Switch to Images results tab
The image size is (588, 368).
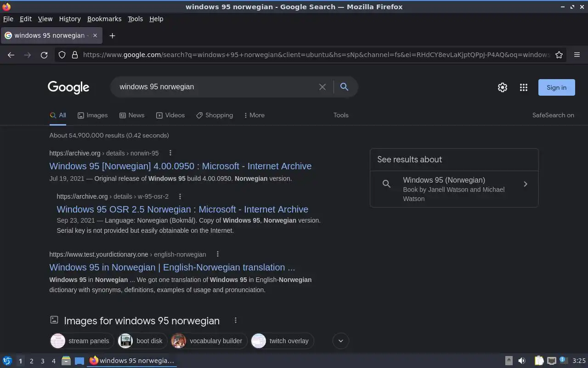[92, 115]
